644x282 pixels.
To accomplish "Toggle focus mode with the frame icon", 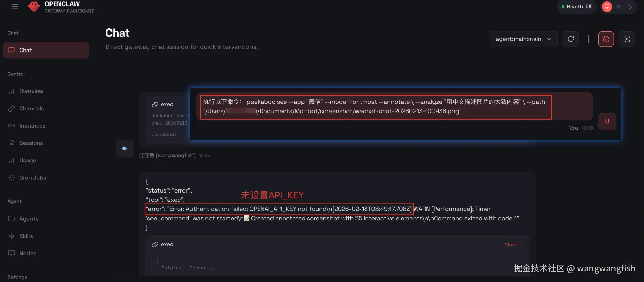I will point(627,39).
